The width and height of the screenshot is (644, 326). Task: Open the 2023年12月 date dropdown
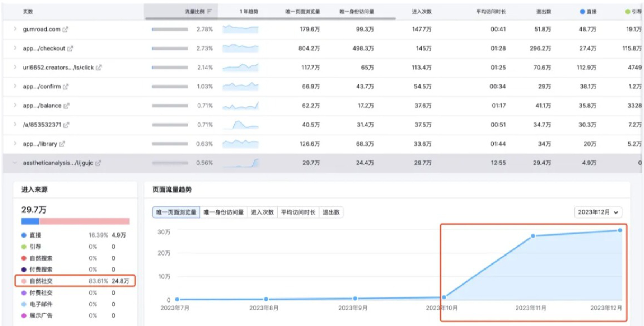click(598, 212)
